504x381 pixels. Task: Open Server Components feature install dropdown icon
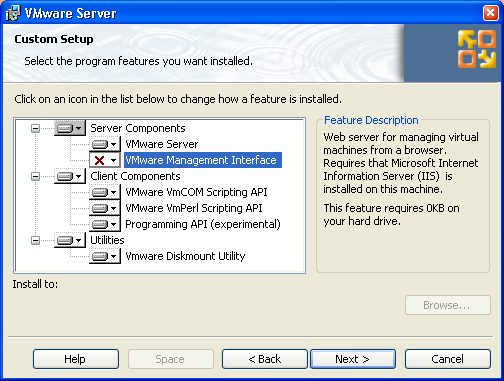point(70,128)
